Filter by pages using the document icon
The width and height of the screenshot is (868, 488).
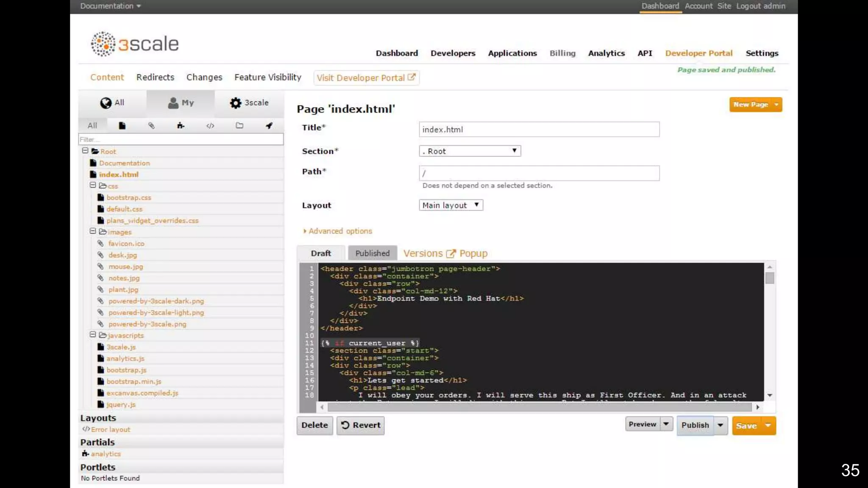[x=122, y=125]
